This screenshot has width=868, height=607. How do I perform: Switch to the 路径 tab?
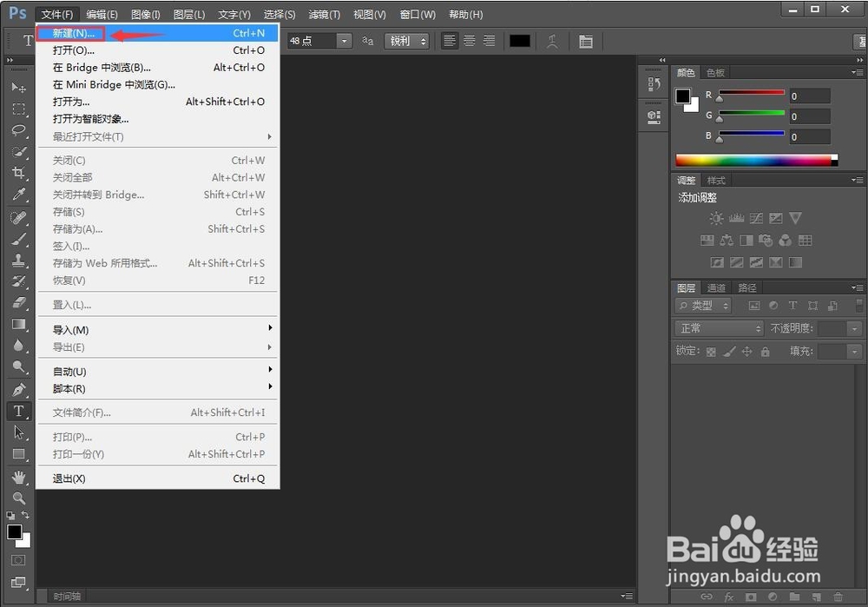coord(747,288)
